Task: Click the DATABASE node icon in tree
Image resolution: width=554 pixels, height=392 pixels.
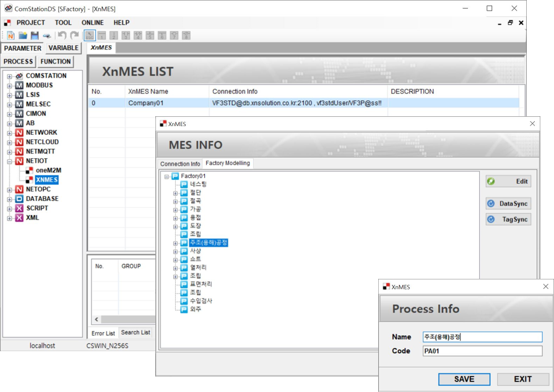Action: click(x=19, y=199)
